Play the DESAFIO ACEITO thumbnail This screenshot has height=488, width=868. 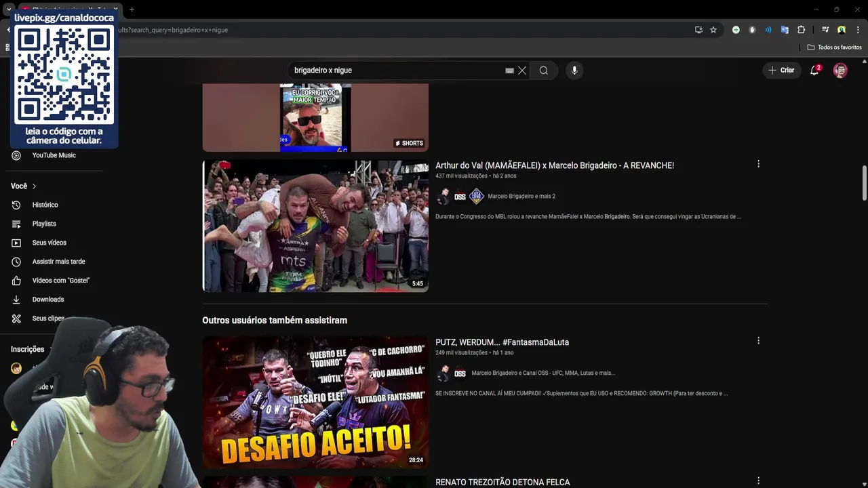315,403
